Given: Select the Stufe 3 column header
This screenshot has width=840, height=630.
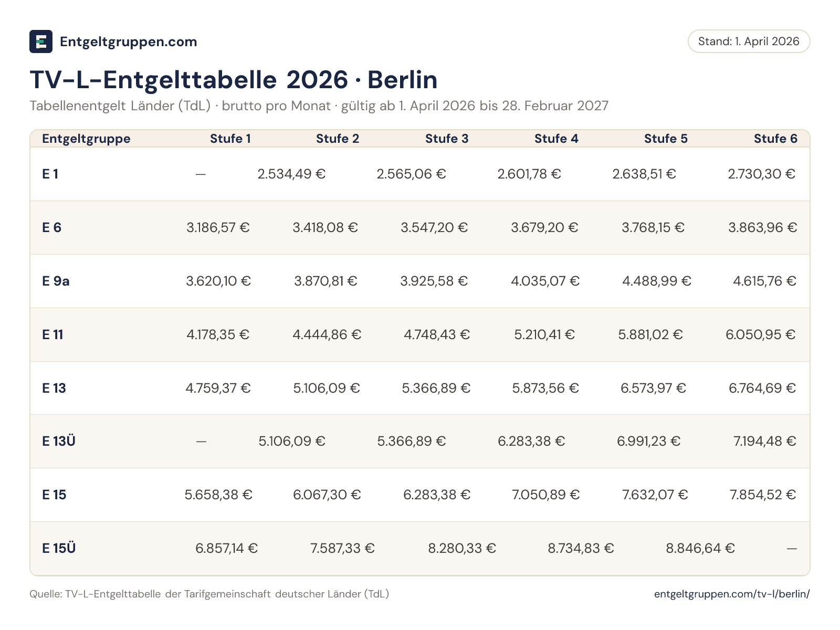Looking at the screenshot, I should coord(447,139).
